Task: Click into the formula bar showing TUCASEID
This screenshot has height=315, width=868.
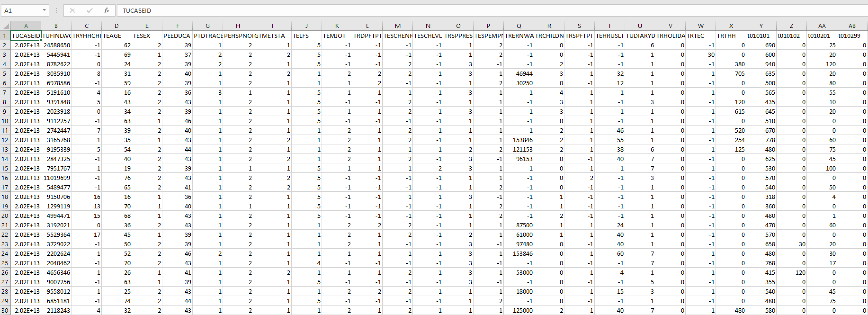Action: pos(492,10)
